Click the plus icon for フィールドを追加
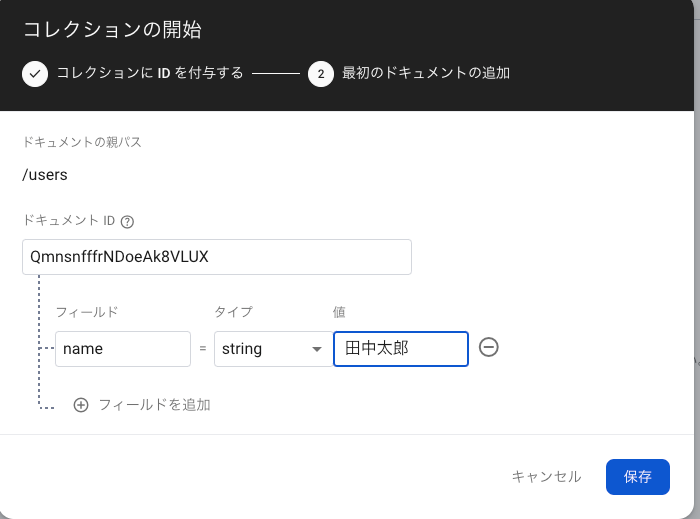 click(81, 405)
